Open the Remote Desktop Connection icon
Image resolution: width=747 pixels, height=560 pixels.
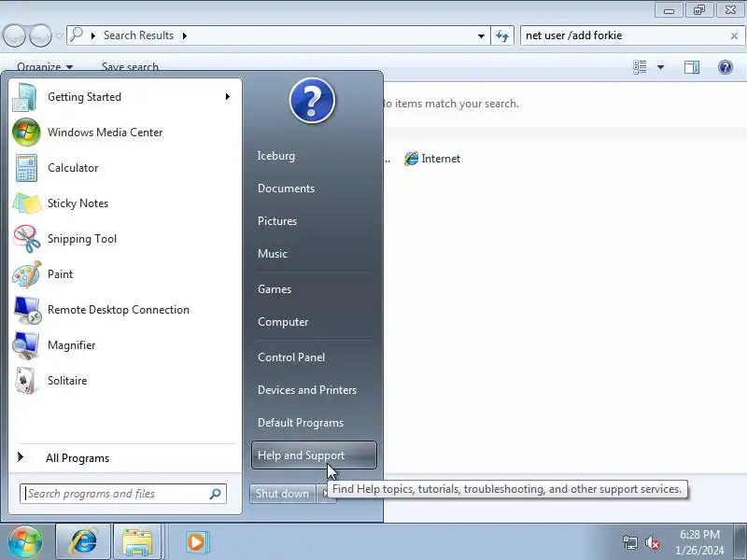27,310
